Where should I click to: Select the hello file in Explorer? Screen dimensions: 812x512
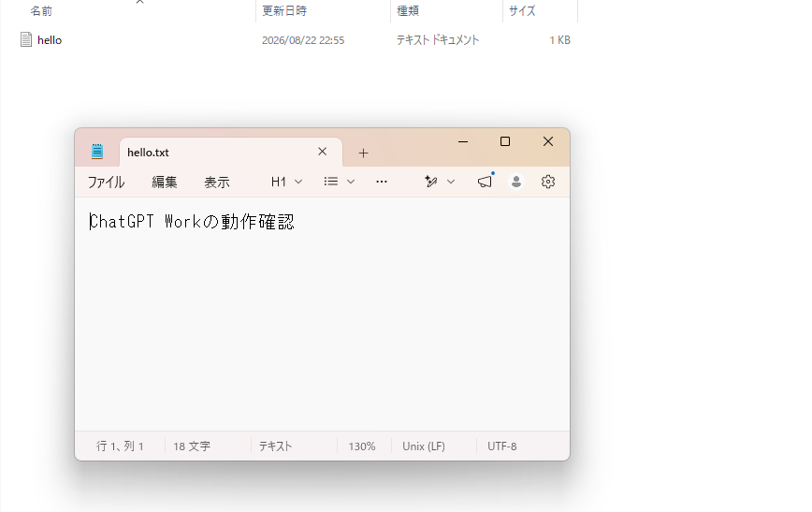click(50, 40)
